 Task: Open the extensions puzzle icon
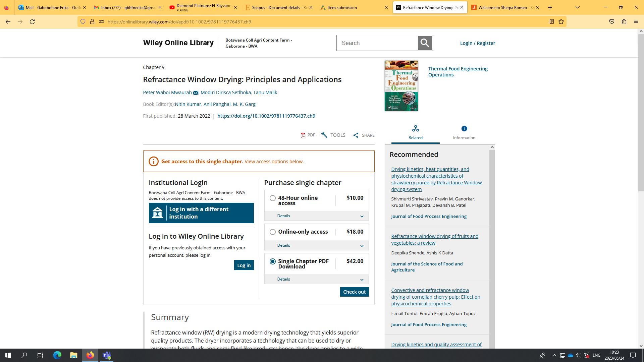point(624,21)
